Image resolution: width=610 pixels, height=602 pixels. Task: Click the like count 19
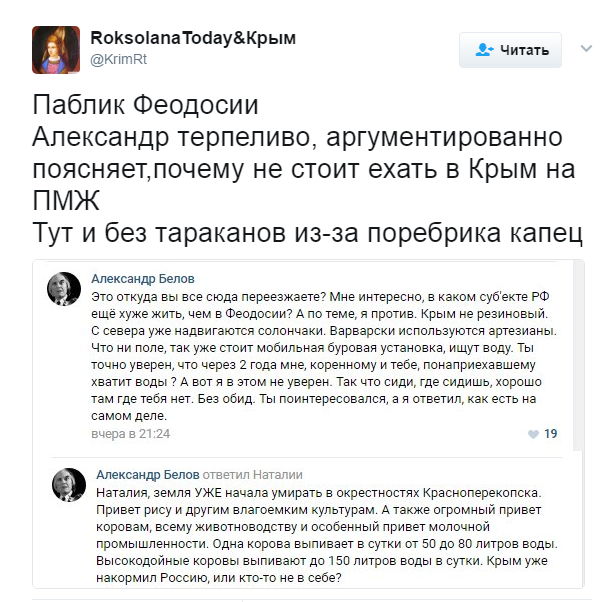coord(551,434)
